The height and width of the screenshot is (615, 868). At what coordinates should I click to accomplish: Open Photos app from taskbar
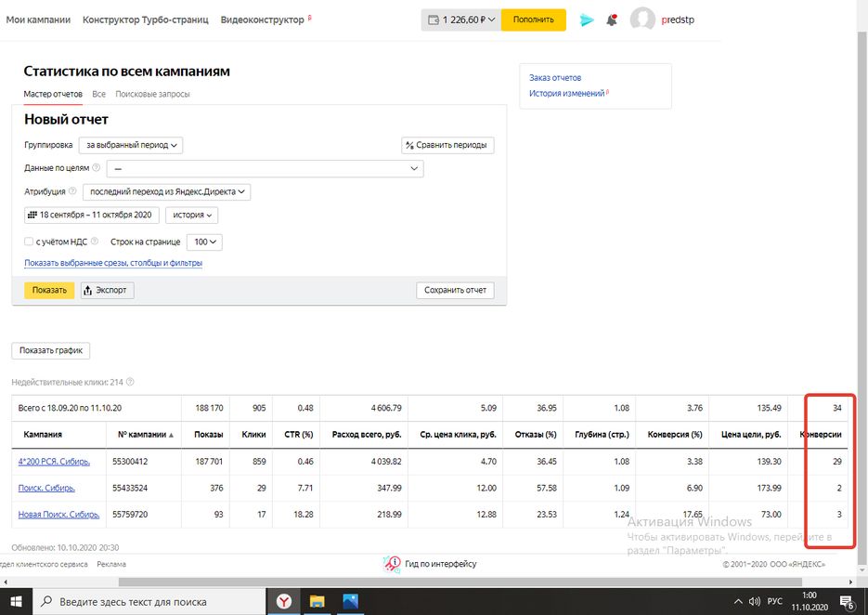[350, 602]
